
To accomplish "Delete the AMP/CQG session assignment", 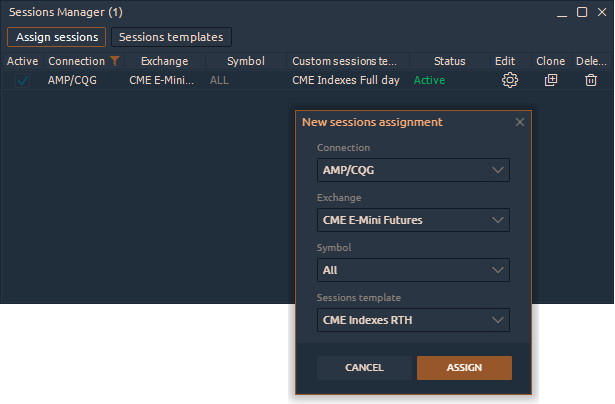I will [591, 80].
